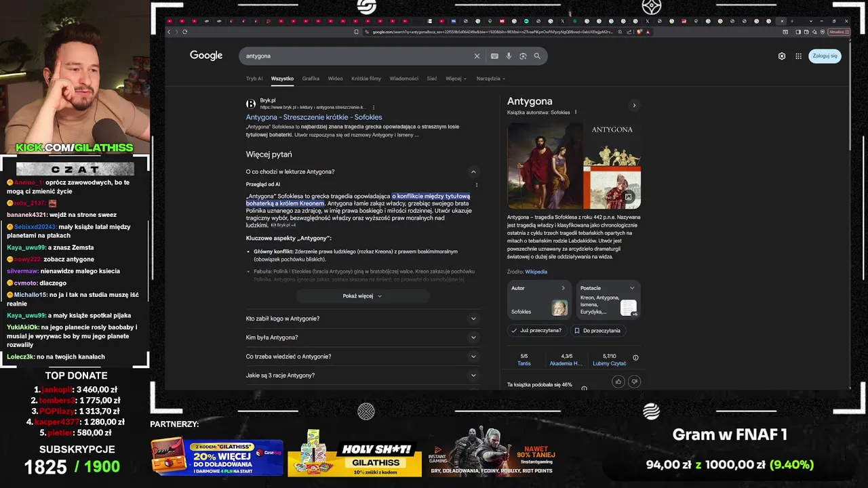Open the Google apps grid icon
The height and width of the screenshot is (488, 868).
tap(799, 56)
